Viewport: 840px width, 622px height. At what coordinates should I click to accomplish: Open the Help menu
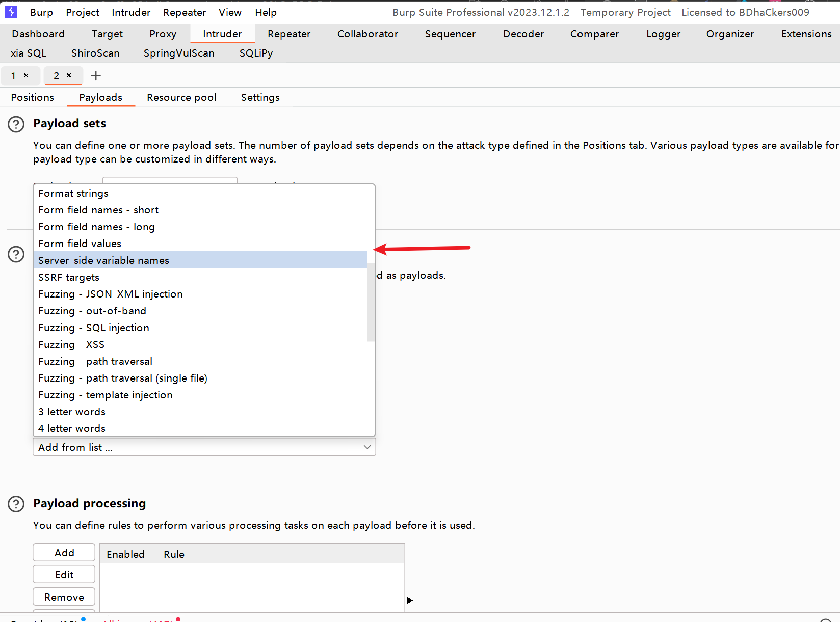[266, 12]
